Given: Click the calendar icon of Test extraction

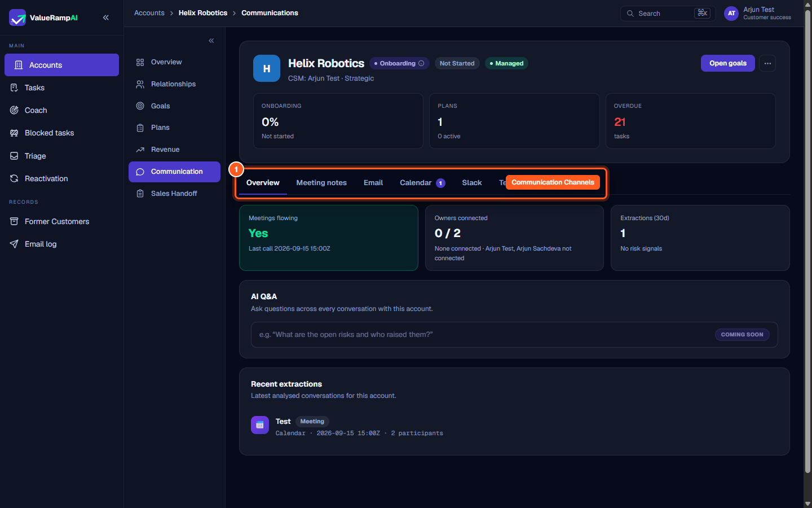Looking at the screenshot, I should tap(260, 425).
